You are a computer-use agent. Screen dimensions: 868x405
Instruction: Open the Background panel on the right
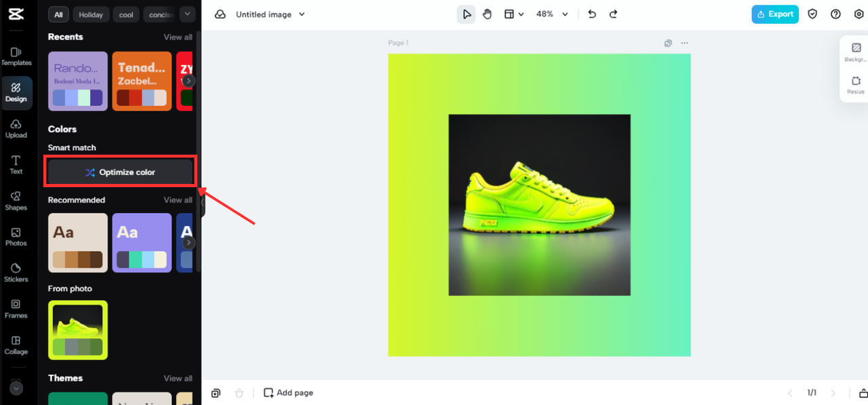point(855,53)
